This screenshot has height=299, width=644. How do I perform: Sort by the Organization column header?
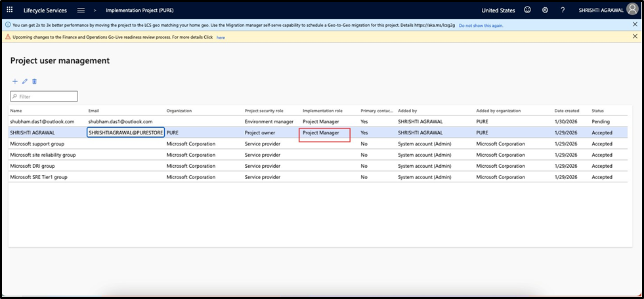(x=179, y=111)
